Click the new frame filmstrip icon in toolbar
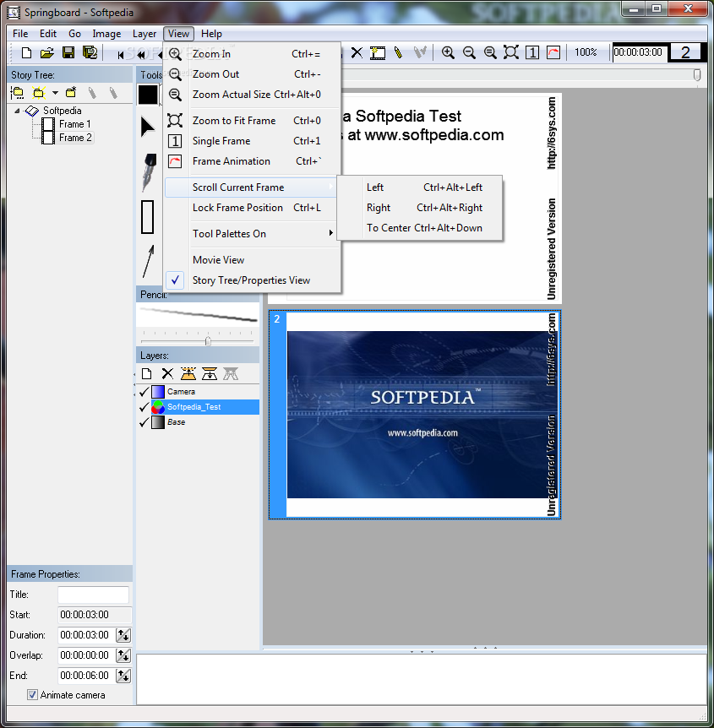 click(378, 53)
